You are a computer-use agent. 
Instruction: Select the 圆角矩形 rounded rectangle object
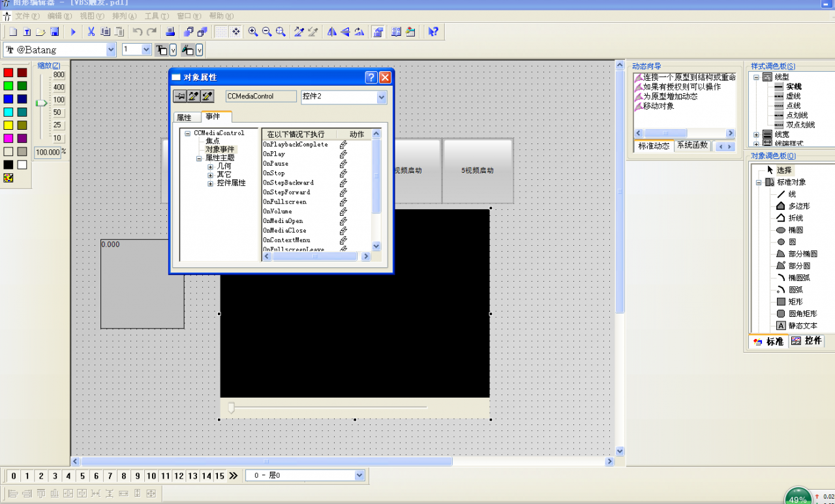(802, 314)
